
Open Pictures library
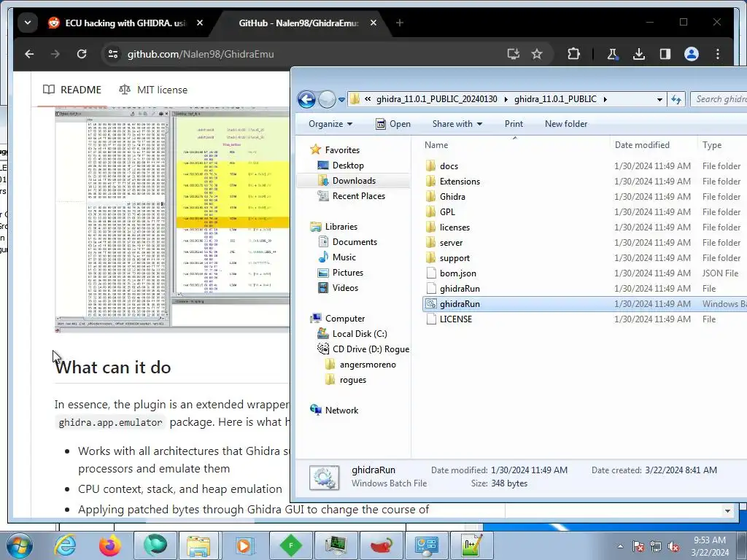[347, 273]
